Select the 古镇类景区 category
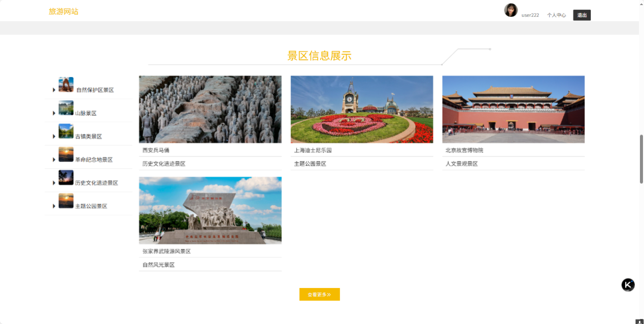Image resolution: width=644 pixels, height=324 pixels. click(88, 137)
